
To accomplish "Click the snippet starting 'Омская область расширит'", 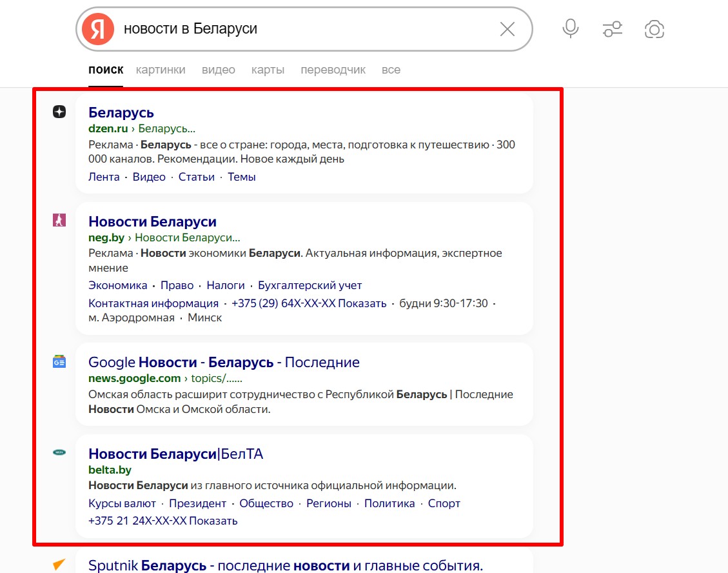I will click(301, 402).
